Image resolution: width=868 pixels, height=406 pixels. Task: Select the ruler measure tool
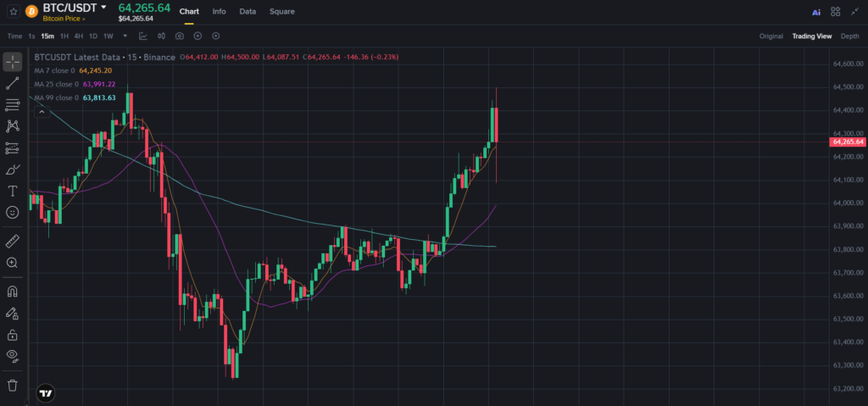pyautogui.click(x=12, y=241)
